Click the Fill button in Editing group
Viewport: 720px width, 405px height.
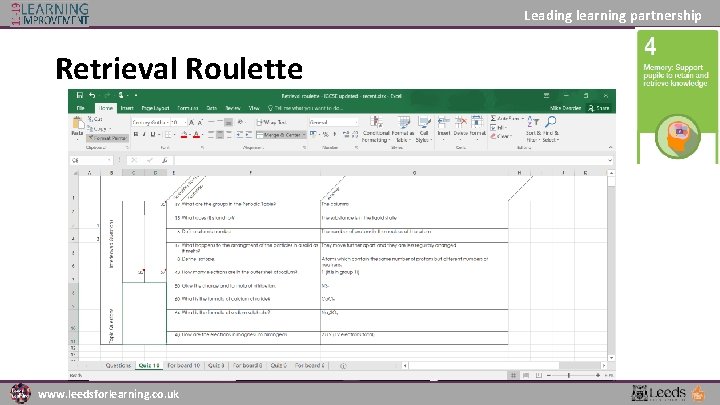(498, 128)
